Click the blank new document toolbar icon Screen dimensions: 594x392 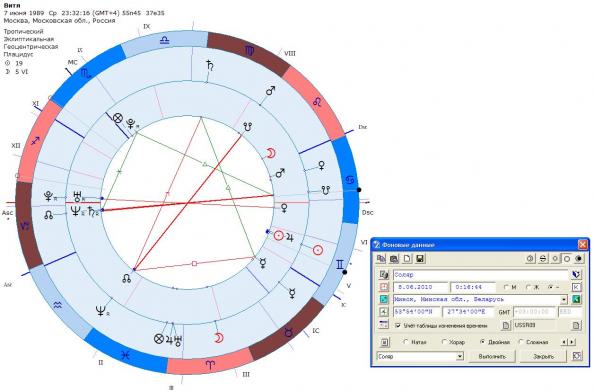[407, 258]
